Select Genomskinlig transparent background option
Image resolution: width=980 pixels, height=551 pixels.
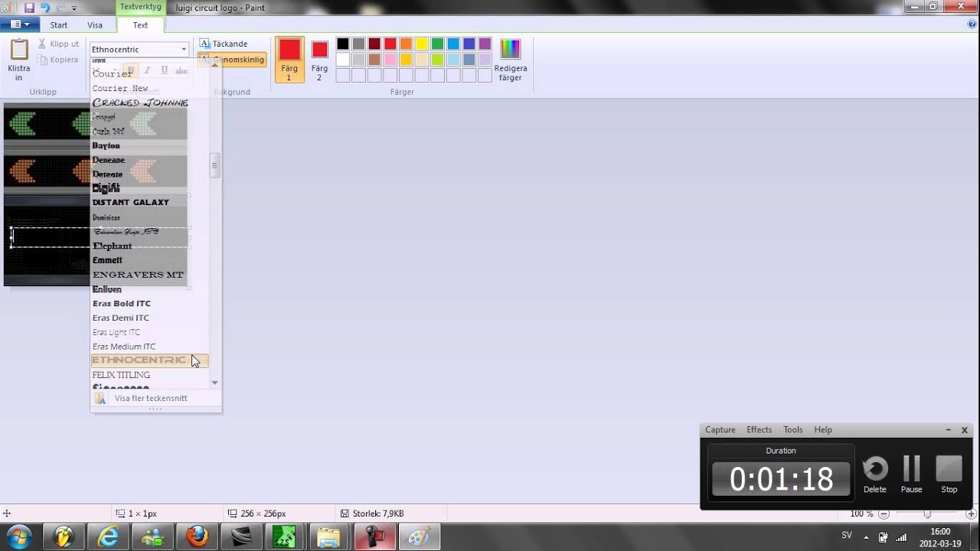coord(232,60)
